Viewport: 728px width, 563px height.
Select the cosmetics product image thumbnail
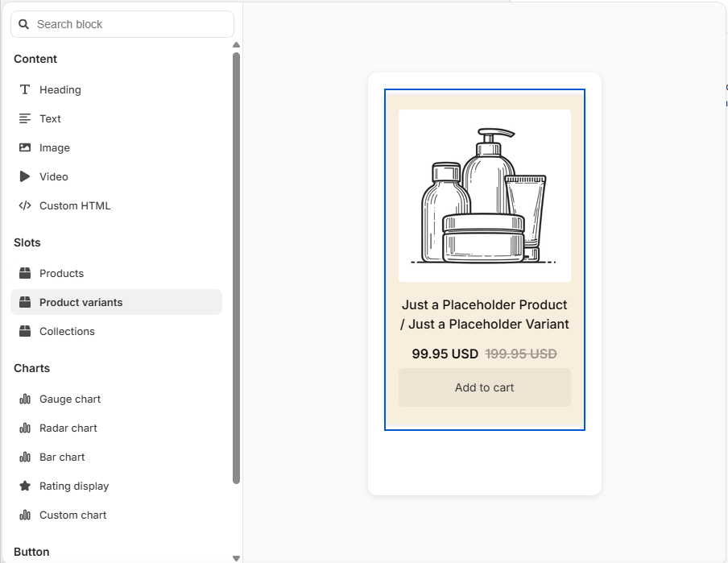point(484,195)
